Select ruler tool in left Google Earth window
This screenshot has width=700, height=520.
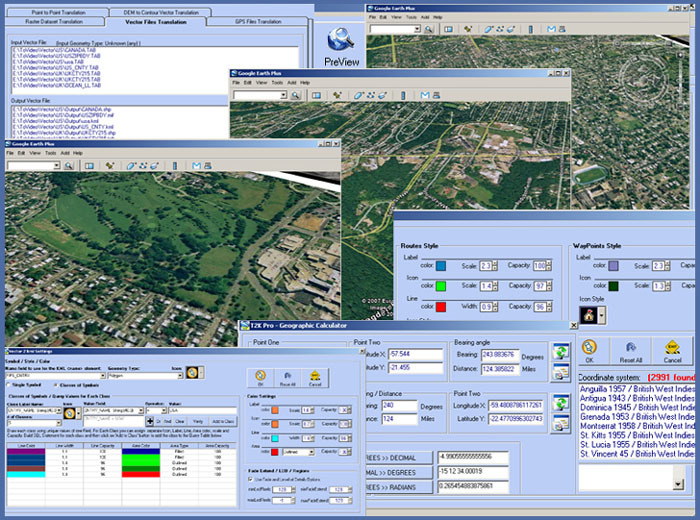click(175, 166)
